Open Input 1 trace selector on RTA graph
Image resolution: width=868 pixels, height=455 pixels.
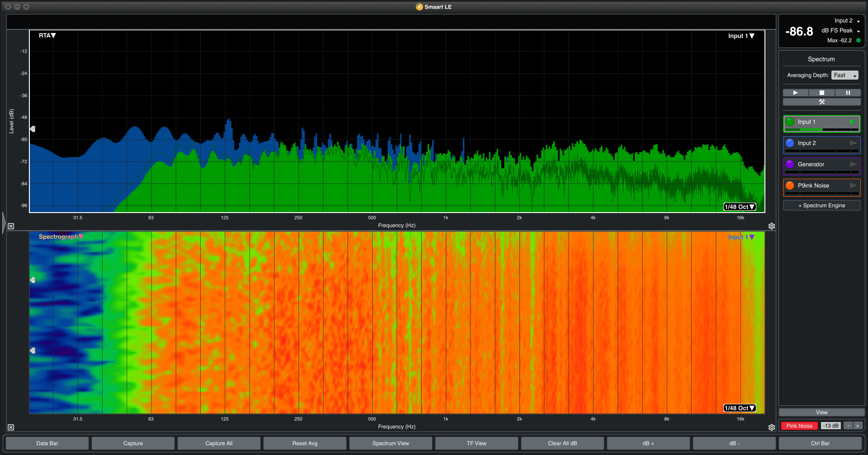point(741,36)
